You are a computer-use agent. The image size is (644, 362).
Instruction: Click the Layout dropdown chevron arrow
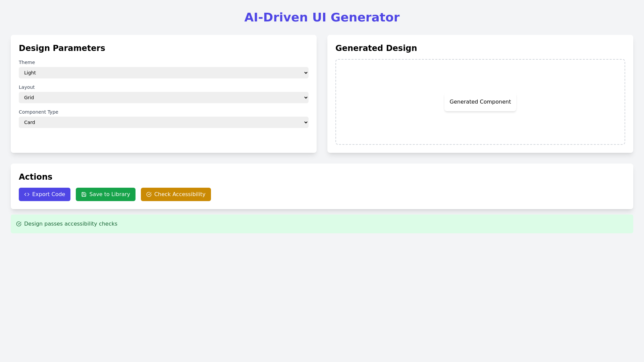[305, 98]
